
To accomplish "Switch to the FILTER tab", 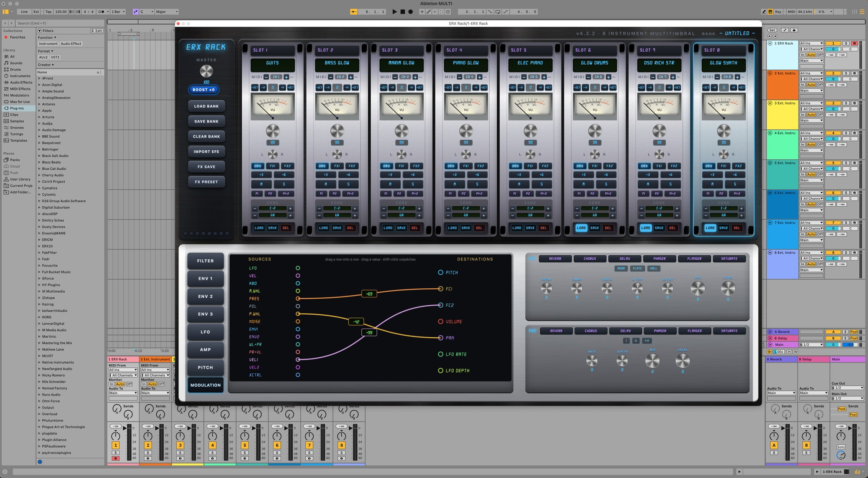I will click(205, 261).
